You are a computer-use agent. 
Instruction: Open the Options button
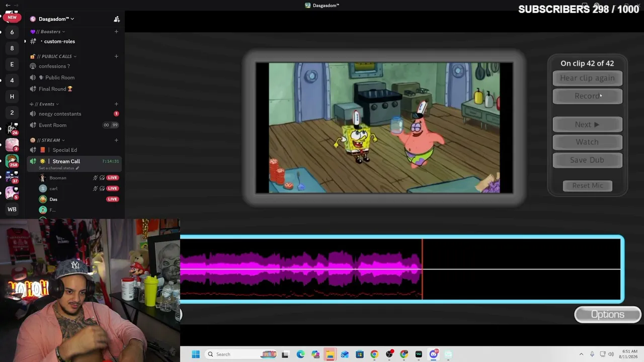(x=607, y=315)
